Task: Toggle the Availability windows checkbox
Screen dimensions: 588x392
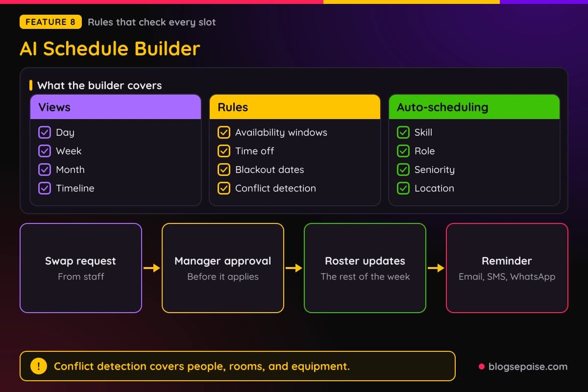Action: pos(224,132)
